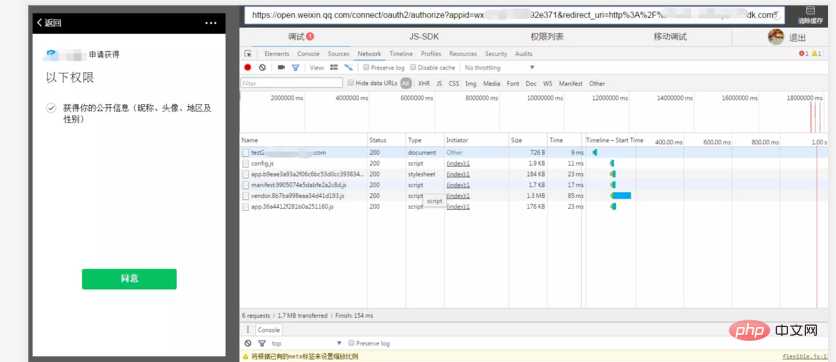Image resolution: width=836 pixels, height=362 pixels.
Task: Click the Filter text field
Action: (292, 83)
